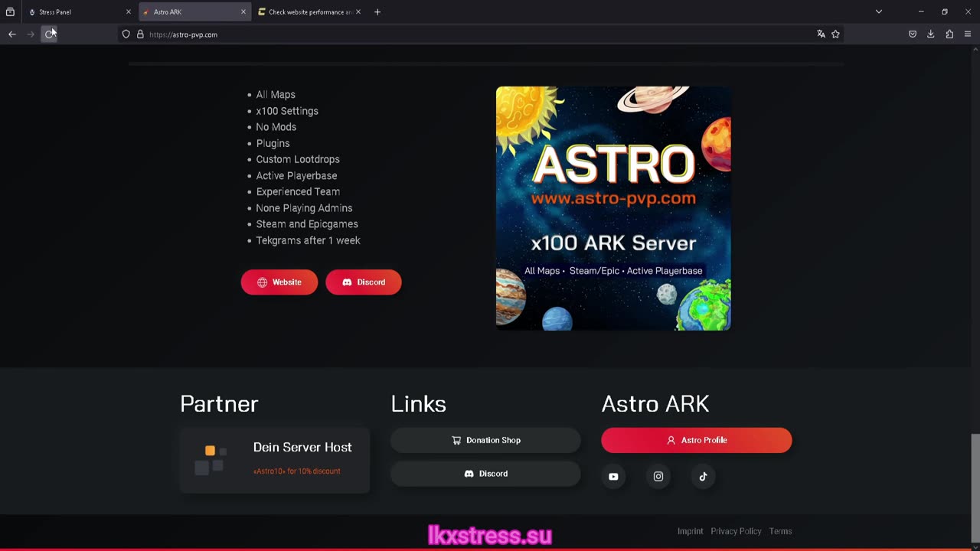The width and height of the screenshot is (980, 551).
Task: Reload the page with the refresh icon
Action: (49, 34)
